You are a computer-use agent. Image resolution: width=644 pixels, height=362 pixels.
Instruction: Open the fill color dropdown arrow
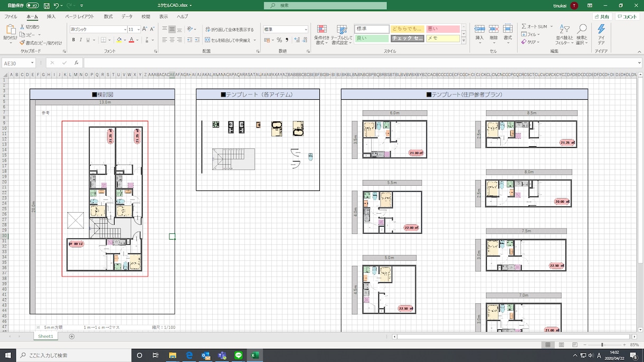125,40
